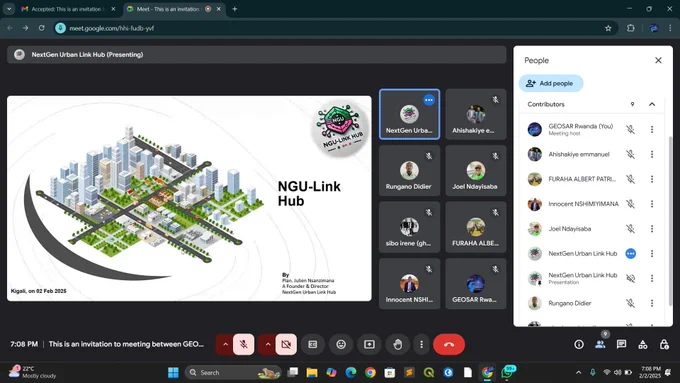The width and height of the screenshot is (680, 383).
Task: Open more actions for Innocent NSHIMIYIMANA
Action: [x=652, y=203]
